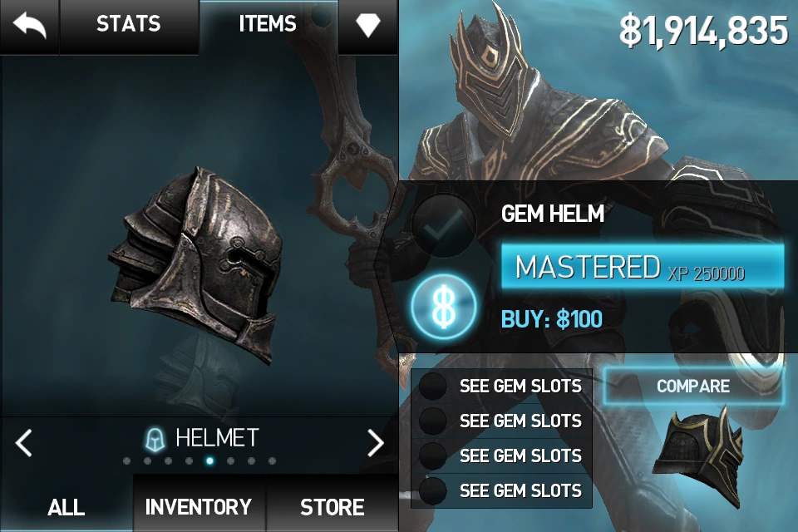Image resolution: width=798 pixels, height=532 pixels.
Task: Select the All filter tab
Action: click(66, 507)
